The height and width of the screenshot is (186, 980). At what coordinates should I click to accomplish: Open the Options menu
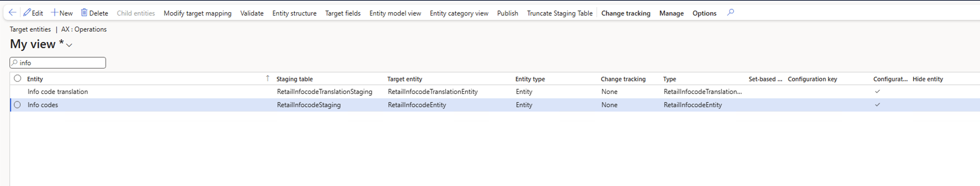pyautogui.click(x=704, y=13)
